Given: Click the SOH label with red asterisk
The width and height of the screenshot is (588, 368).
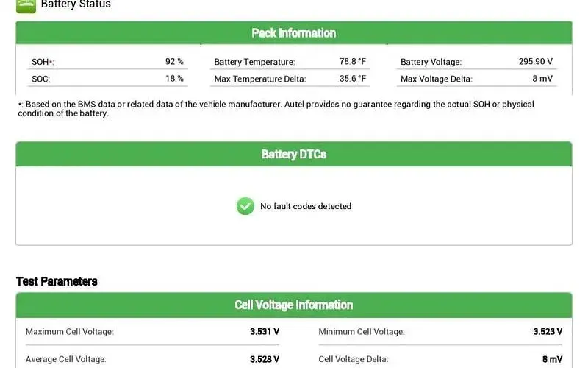Looking at the screenshot, I should tap(43, 62).
